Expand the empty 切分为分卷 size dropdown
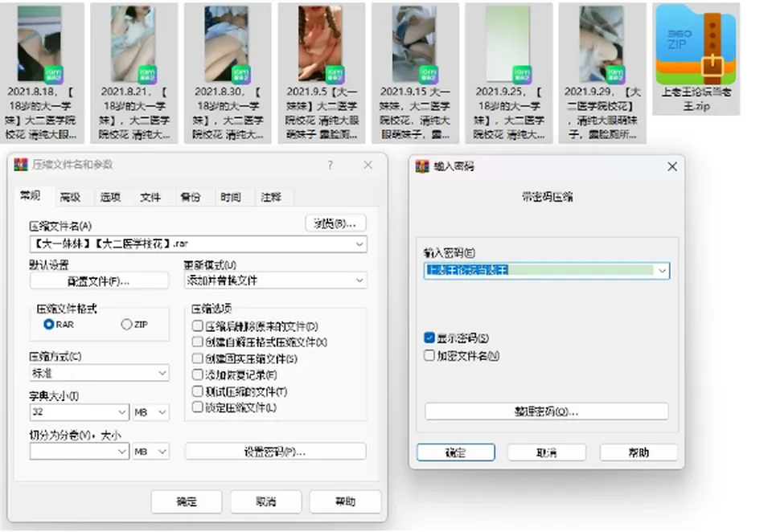Screen dimensions: 772x532 click(x=122, y=452)
